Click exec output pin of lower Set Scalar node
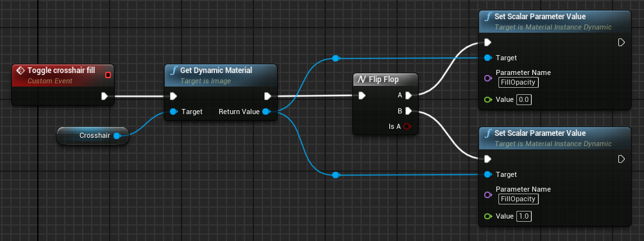The image size is (644, 241). pyautogui.click(x=622, y=159)
